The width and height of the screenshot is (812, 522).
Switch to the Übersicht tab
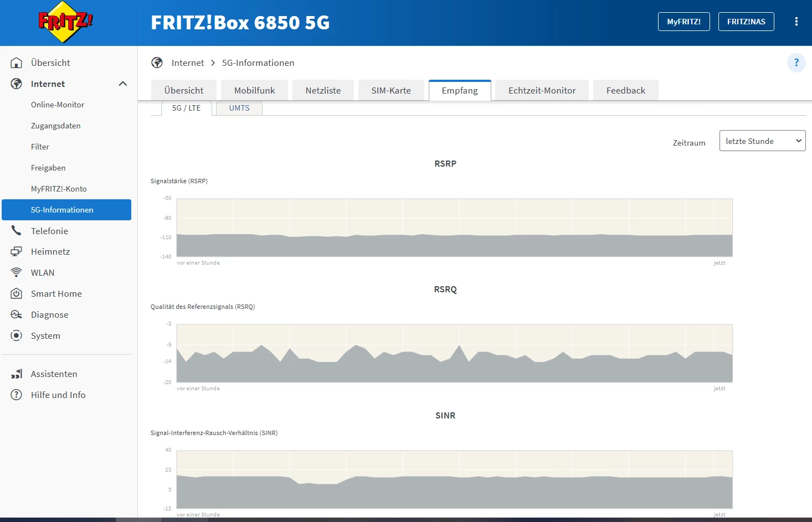coord(184,90)
